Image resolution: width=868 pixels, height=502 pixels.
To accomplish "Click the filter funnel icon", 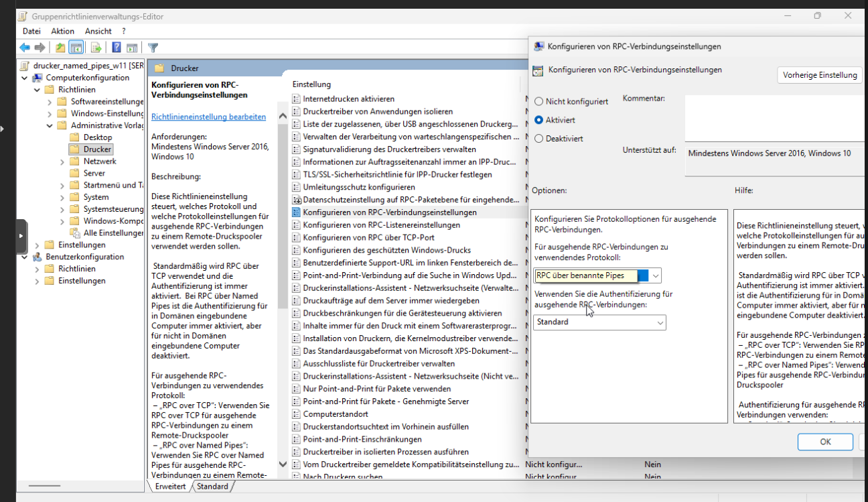I will 153,48.
